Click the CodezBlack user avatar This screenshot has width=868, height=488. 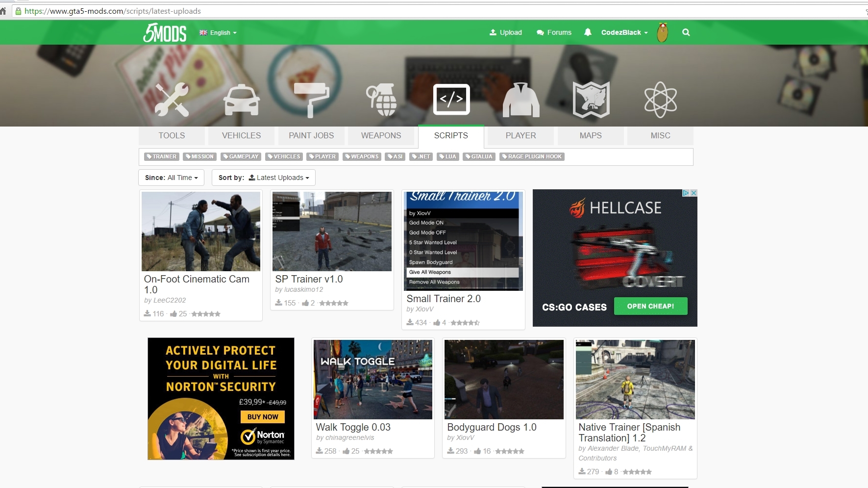[x=662, y=32]
